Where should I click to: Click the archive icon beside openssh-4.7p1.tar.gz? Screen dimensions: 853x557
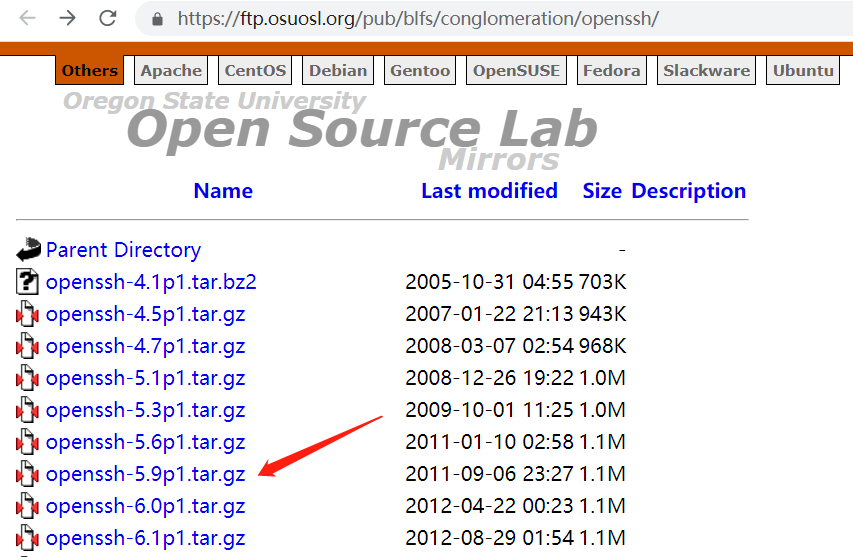click(27, 346)
